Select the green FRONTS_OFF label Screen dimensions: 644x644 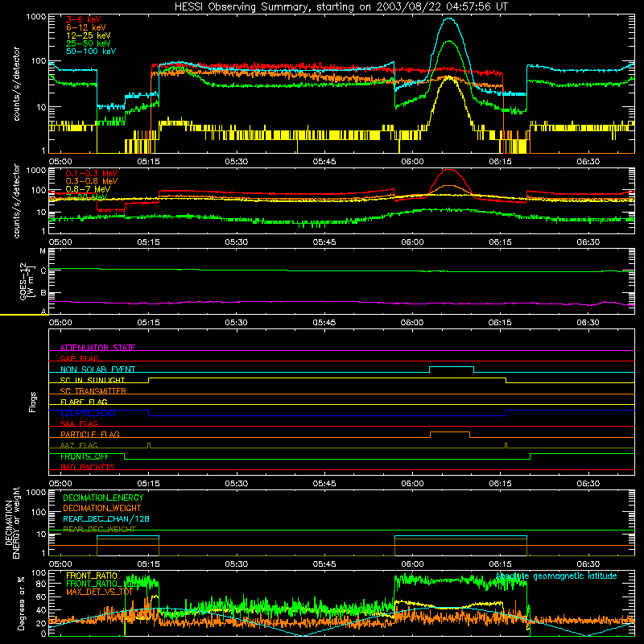(x=85, y=456)
